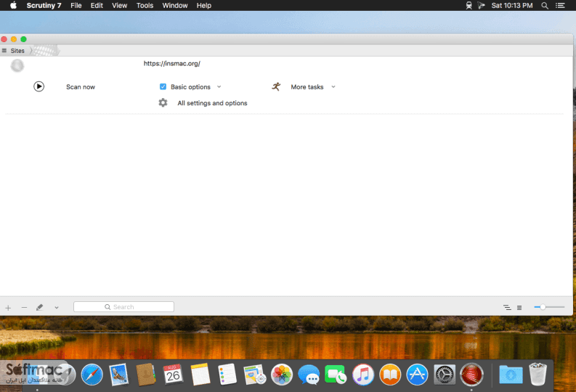Edit site with the pencil icon
Image resolution: width=576 pixels, height=392 pixels.
pos(40,307)
